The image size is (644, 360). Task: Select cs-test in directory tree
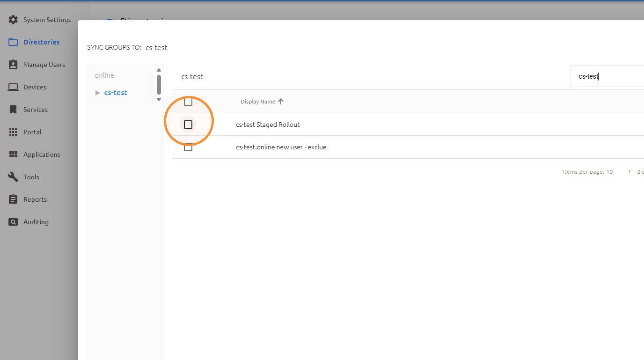116,93
